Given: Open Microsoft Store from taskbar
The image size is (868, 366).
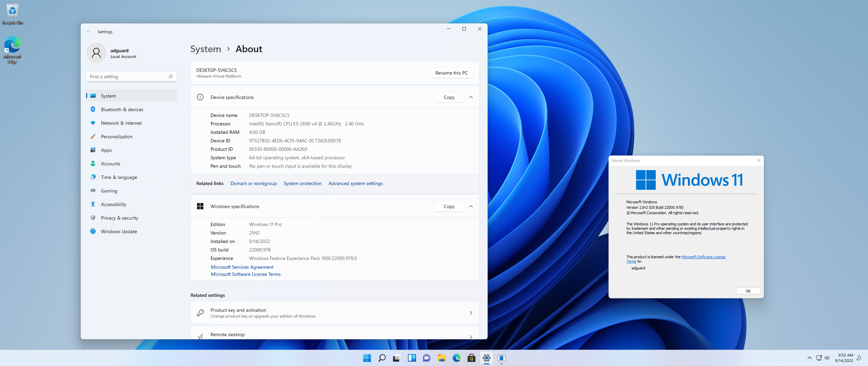Looking at the screenshot, I should [x=471, y=358].
